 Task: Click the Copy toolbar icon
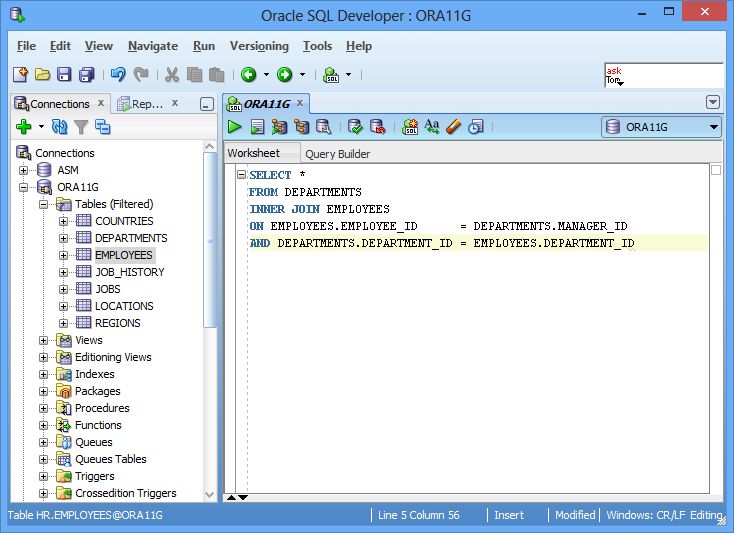pyautogui.click(x=194, y=74)
